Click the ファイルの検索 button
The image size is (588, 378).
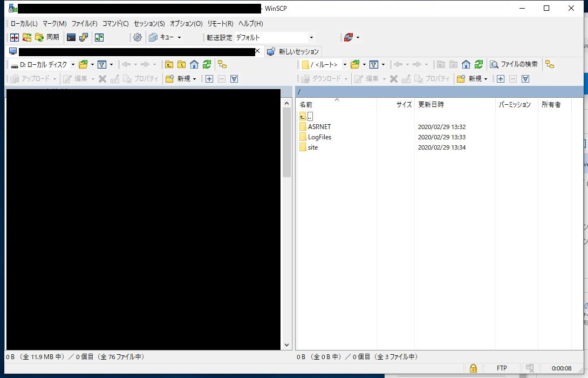[x=514, y=65]
